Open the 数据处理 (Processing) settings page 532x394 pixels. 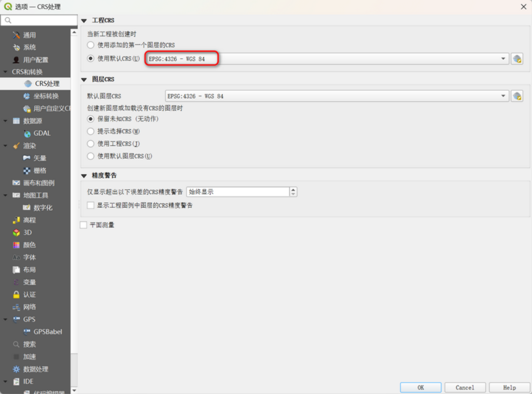tap(35, 369)
